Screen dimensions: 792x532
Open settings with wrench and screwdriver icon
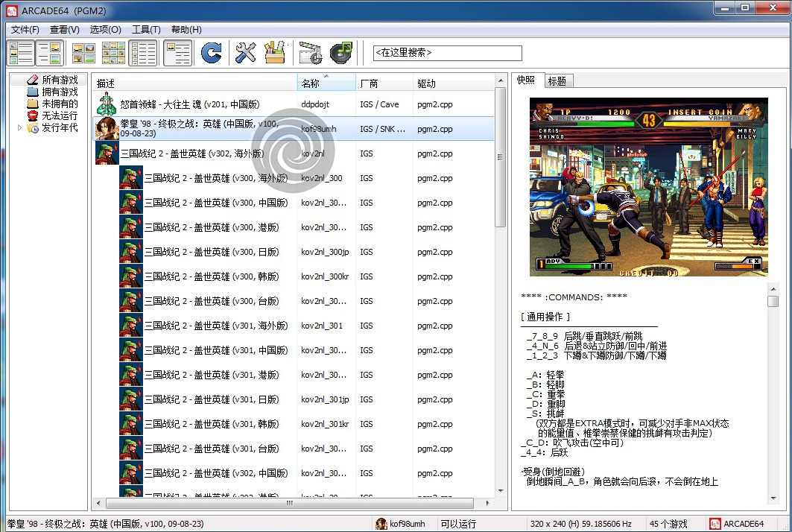[245, 53]
